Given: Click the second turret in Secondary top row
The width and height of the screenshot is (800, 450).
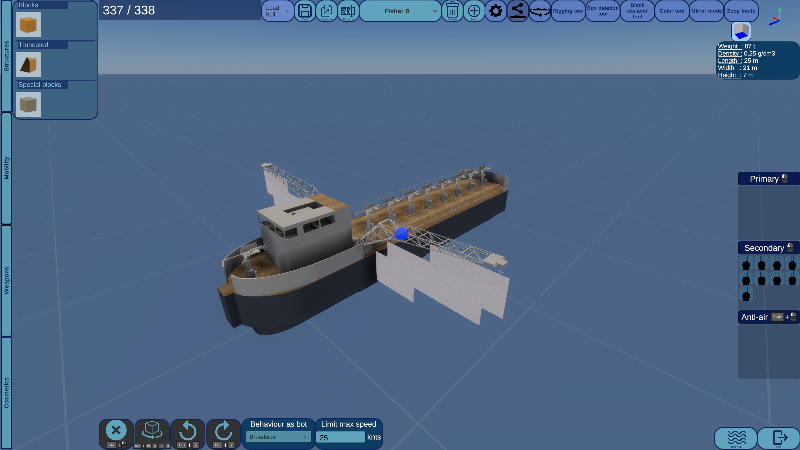Looking at the screenshot, I should (x=762, y=264).
